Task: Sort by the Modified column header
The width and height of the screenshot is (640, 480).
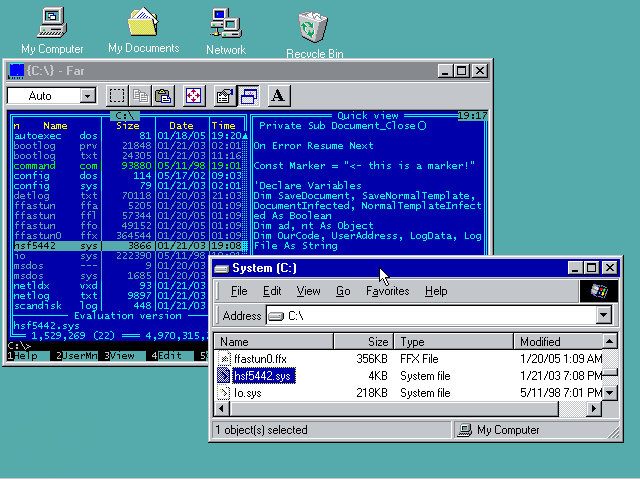Action: click(x=558, y=342)
